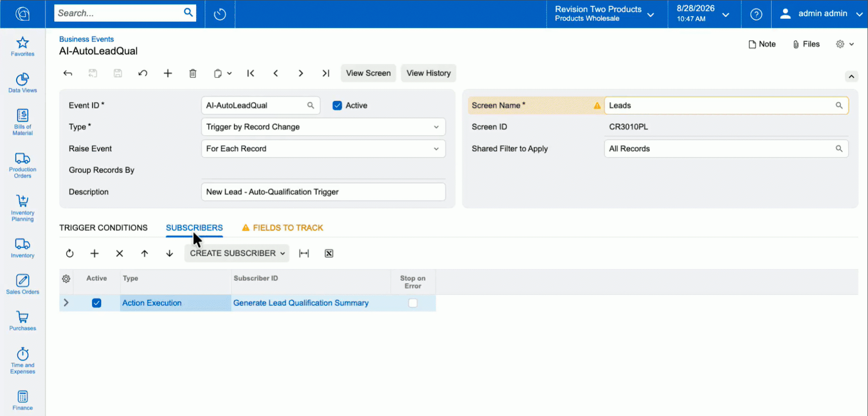Click the Action Execution type cell
868x416 pixels.
click(x=175, y=303)
